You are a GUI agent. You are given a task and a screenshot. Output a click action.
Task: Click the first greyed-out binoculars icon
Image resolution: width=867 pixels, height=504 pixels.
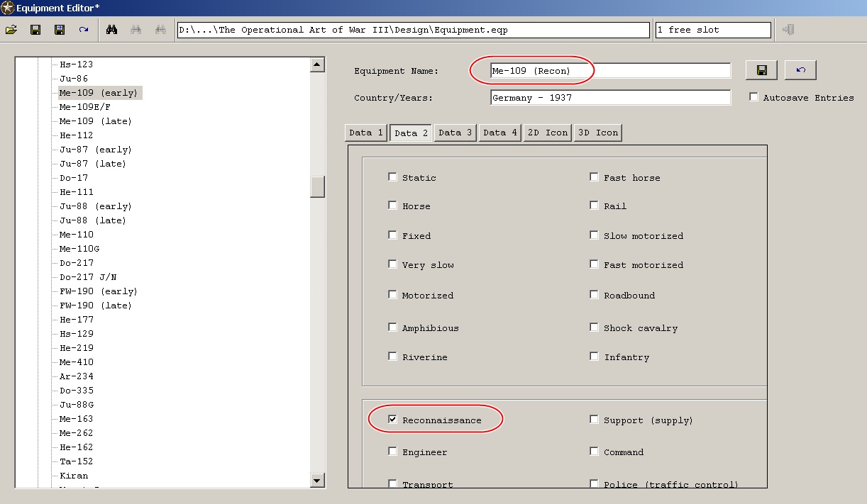136,30
